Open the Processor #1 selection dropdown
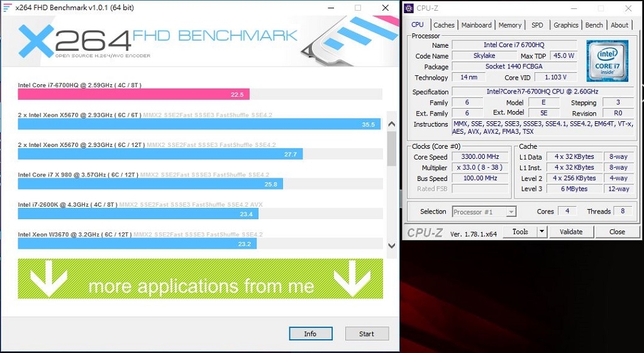Viewport: 644px width, 353px height. coord(484,212)
